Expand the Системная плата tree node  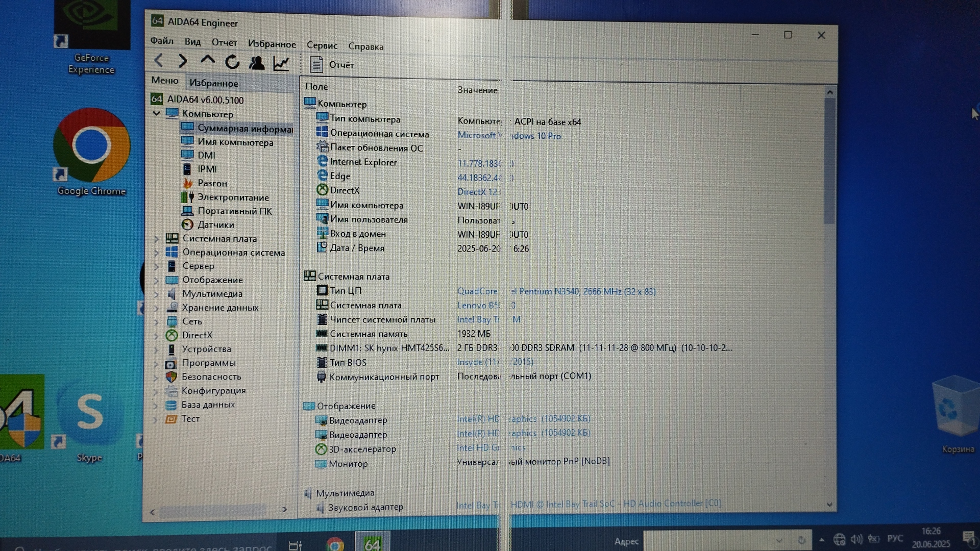coord(157,239)
